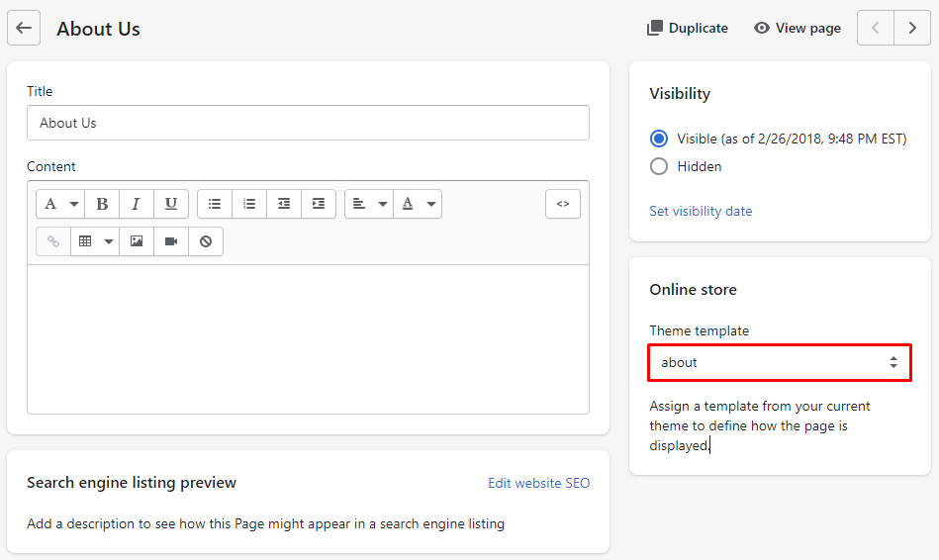Open the text color picker
The height and width of the screenshot is (560, 939).
point(418,204)
